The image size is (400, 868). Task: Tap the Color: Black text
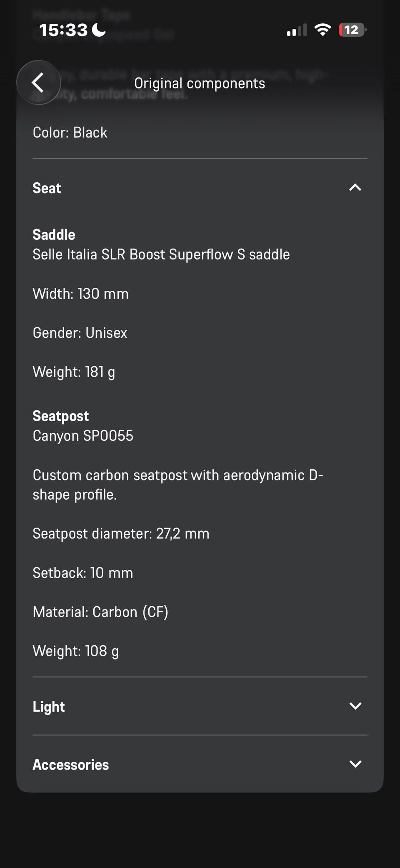coord(70,133)
